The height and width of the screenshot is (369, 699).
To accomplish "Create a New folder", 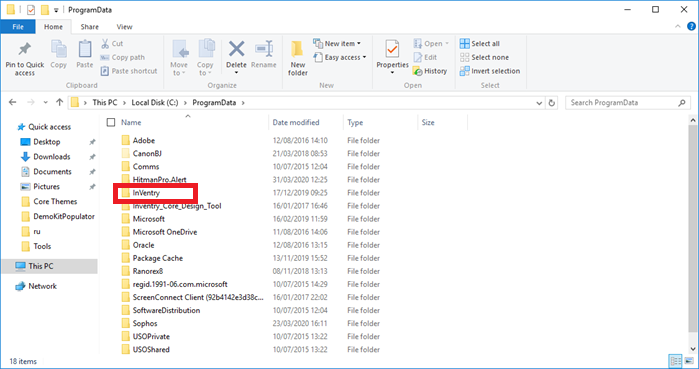I will click(x=297, y=58).
